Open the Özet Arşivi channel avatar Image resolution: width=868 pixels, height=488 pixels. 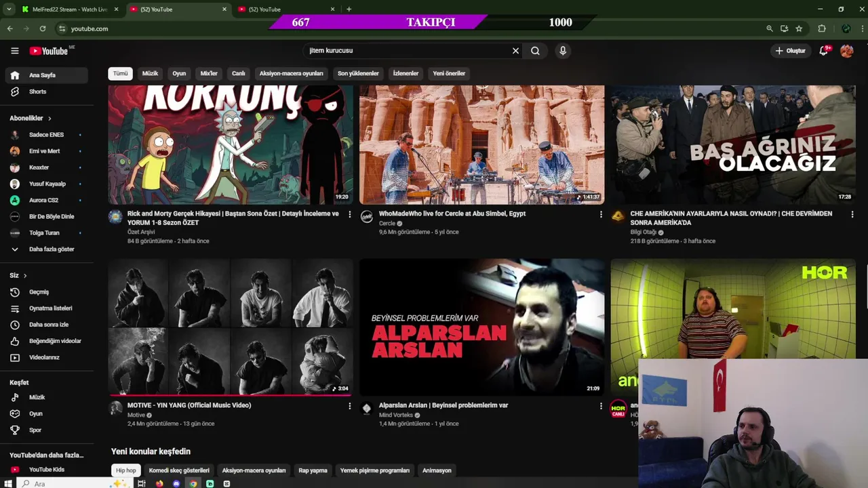pyautogui.click(x=115, y=217)
